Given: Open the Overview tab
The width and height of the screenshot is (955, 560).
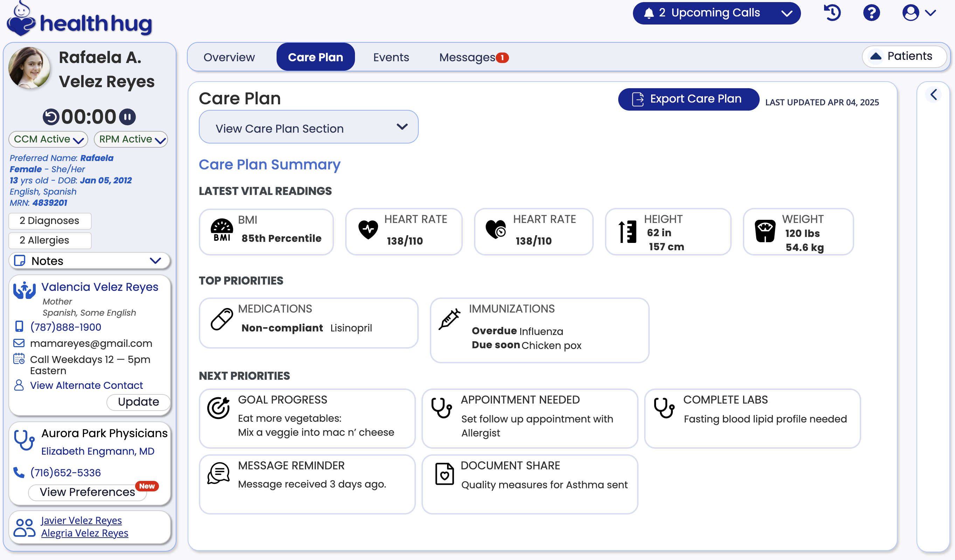Looking at the screenshot, I should pos(229,57).
